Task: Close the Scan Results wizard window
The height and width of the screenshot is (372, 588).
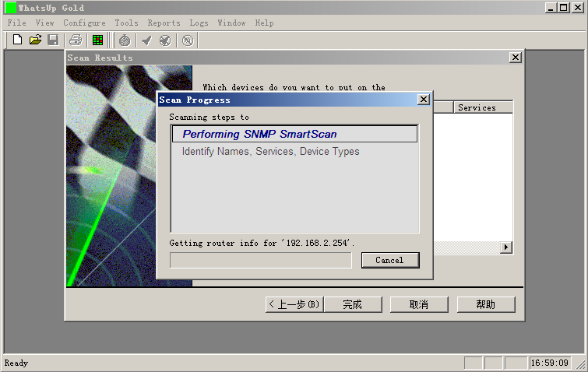Action: tap(516, 58)
